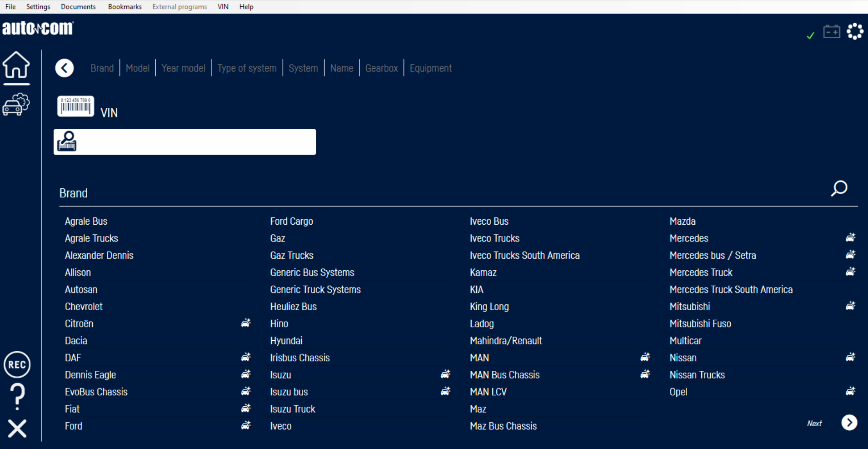Click the vehicle icon beside DAF
Viewport: 868px width, 449px height.
click(x=246, y=357)
